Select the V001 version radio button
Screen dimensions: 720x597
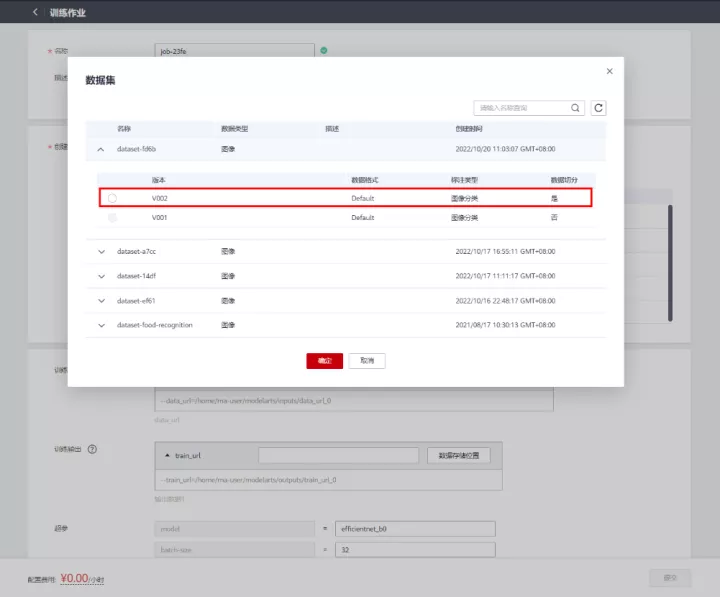pos(112,217)
